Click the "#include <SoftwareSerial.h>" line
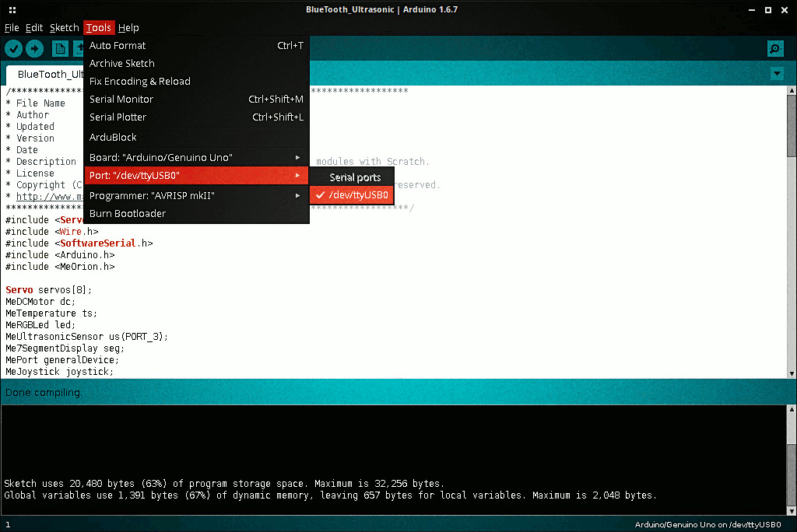The height and width of the screenshot is (532, 797). 79,243
